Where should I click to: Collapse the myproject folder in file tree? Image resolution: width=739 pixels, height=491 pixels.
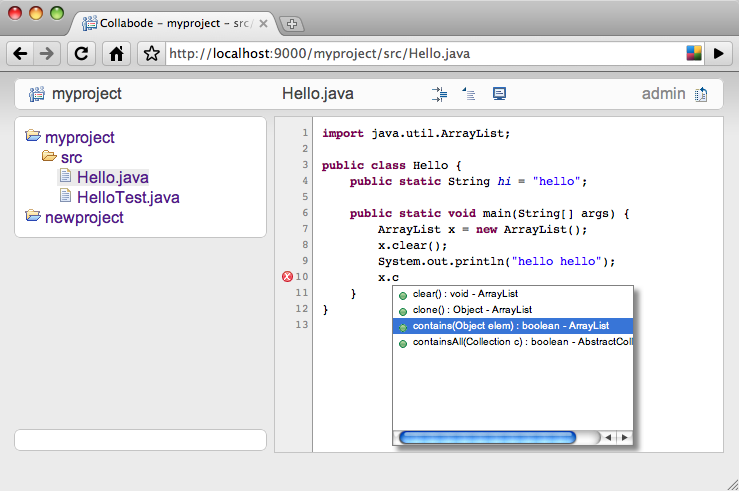(33, 137)
